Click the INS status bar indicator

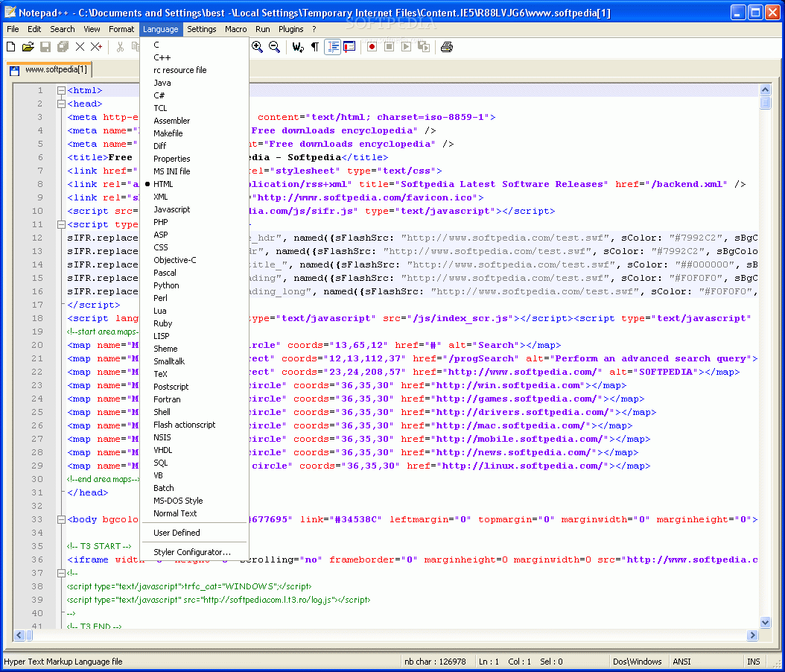point(753,662)
